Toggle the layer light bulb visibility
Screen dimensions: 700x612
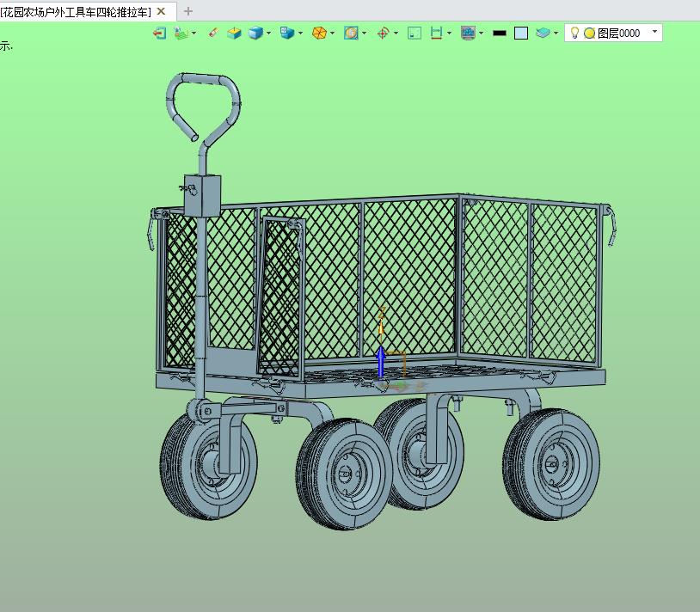tap(575, 33)
